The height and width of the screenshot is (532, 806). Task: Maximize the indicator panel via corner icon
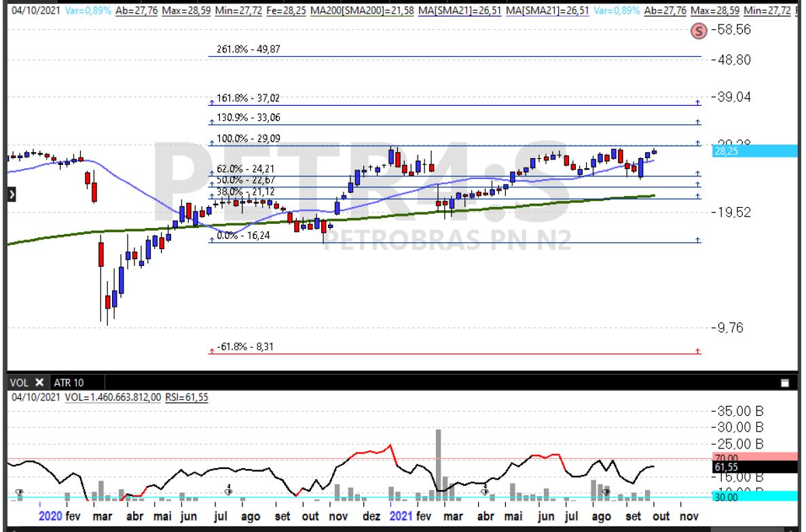[x=786, y=383]
